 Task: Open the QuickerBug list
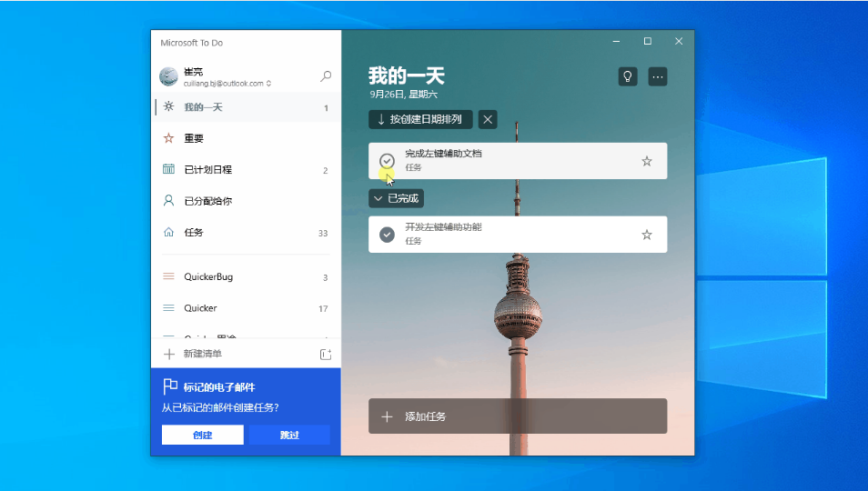click(208, 277)
